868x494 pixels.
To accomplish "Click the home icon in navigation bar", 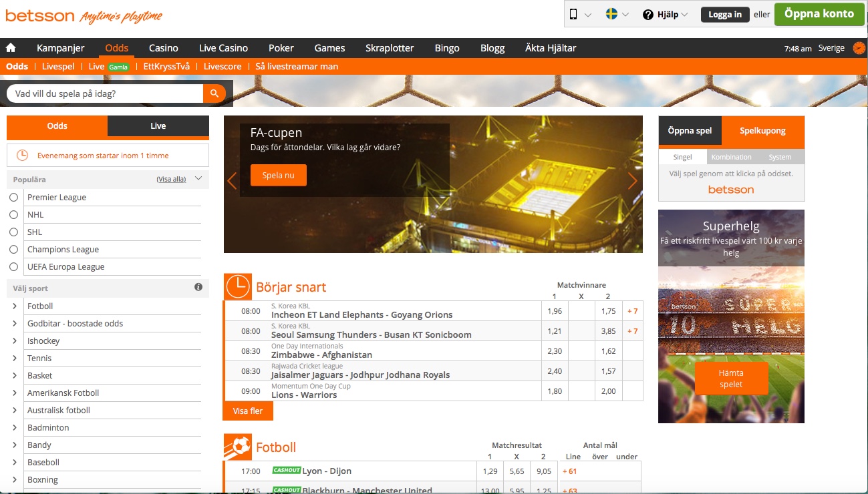I will [x=11, y=48].
